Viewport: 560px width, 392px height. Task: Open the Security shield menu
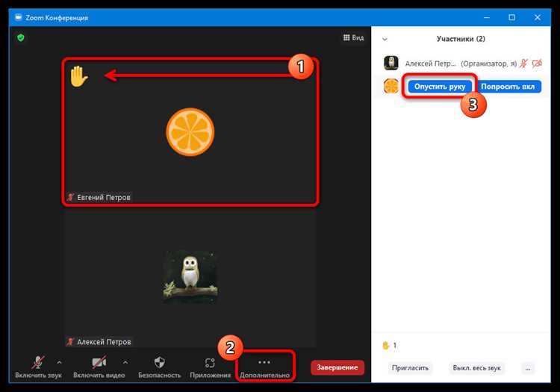pyautogui.click(x=159, y=367)
